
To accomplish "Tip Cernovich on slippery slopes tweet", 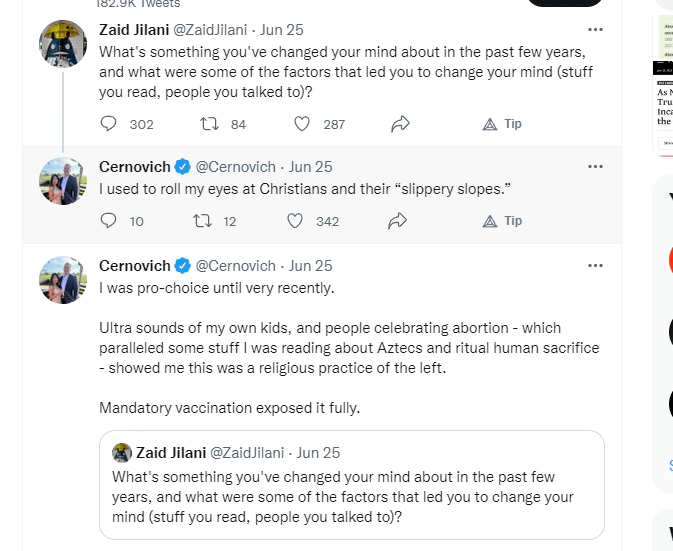I will [x=502, y=221].
